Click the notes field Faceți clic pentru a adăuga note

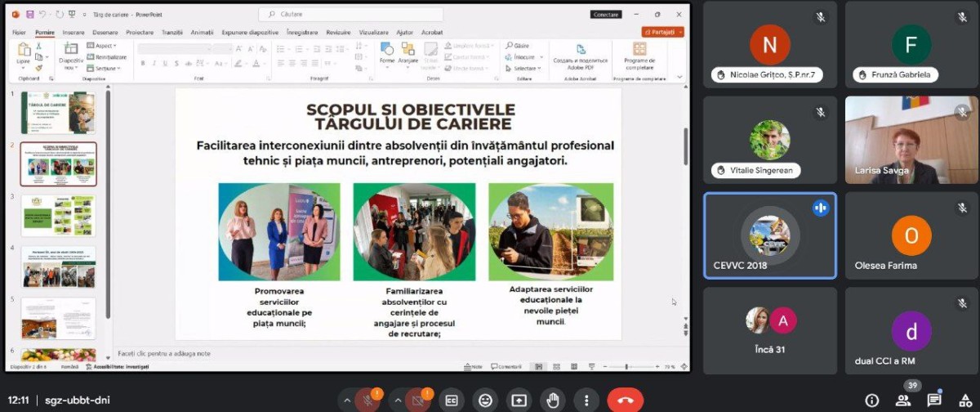163,353
